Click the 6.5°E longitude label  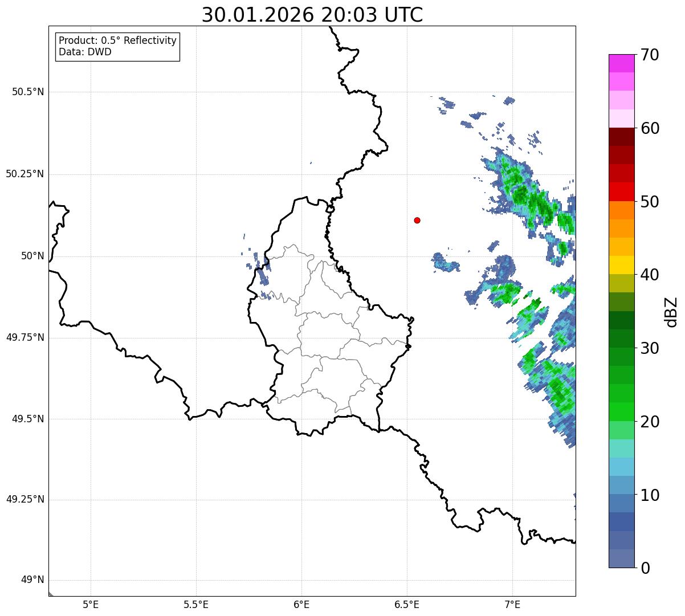pos(407,604)
